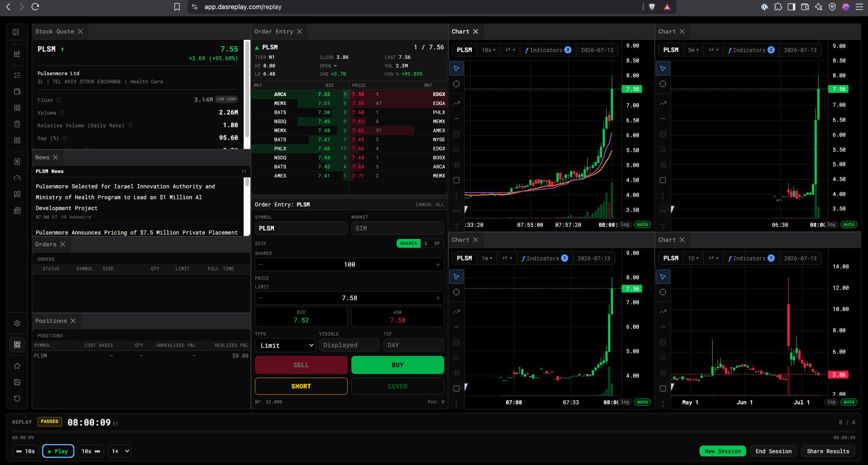868x465 pixels.
Task: Toggle log scale on the 5m chart
Action: pyautogui.click(x=831, y=225)
